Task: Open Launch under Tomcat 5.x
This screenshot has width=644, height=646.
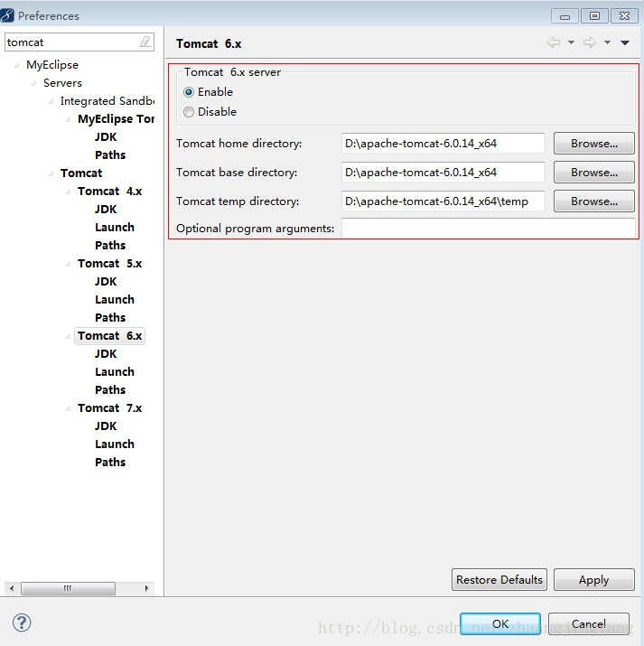Action: 115,300
